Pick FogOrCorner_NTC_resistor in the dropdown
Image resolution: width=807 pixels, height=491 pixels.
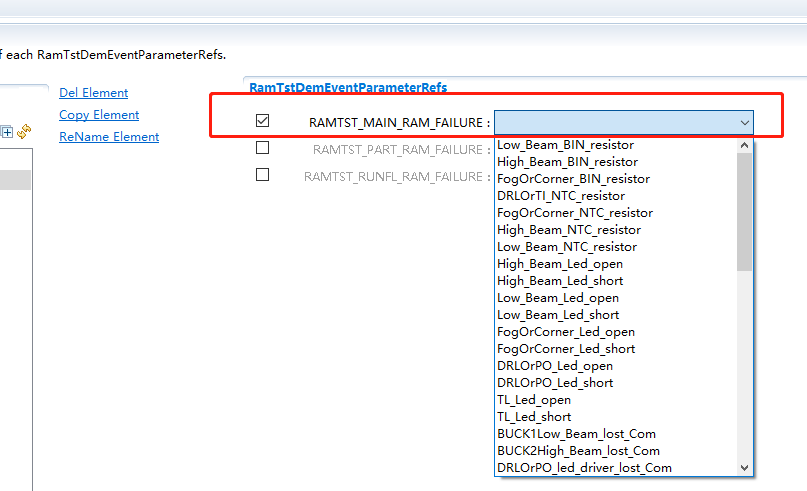(574, 213)
